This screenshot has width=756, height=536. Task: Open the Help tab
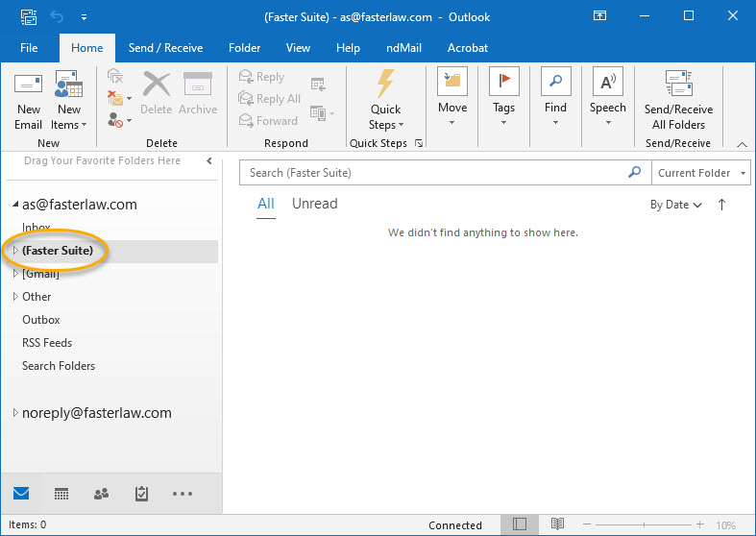pos(348,48)
